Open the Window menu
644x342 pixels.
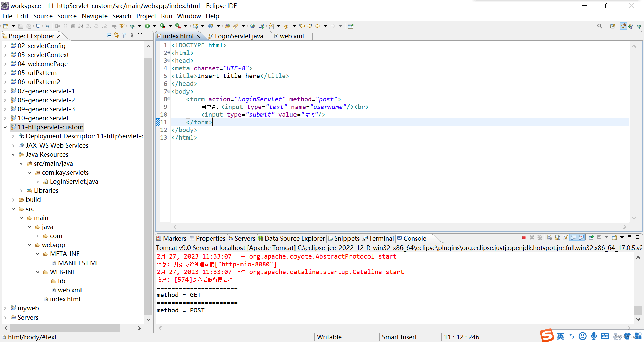[x=189, y=16]
